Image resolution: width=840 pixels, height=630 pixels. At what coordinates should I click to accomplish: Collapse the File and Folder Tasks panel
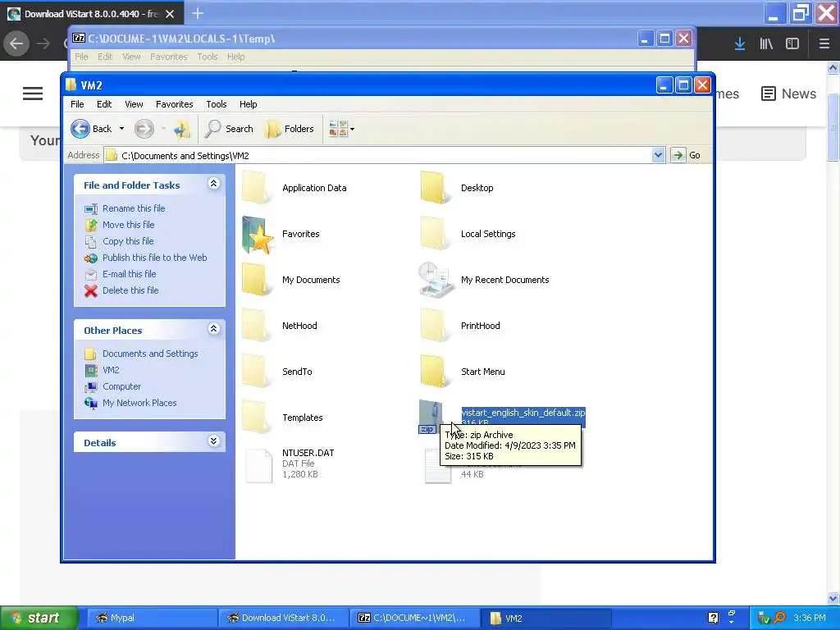point(213,185)
